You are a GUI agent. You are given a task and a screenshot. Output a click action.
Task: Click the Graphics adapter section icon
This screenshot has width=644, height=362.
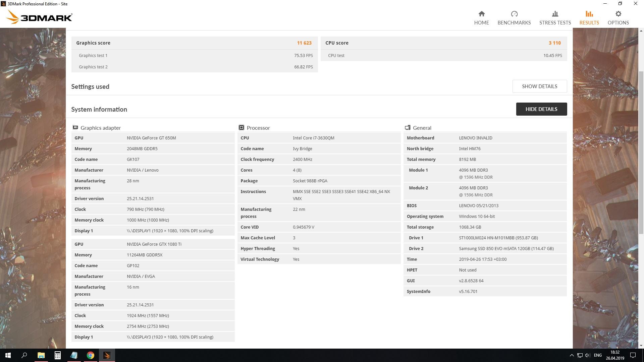pyautogui.click(x=75, y=127)
